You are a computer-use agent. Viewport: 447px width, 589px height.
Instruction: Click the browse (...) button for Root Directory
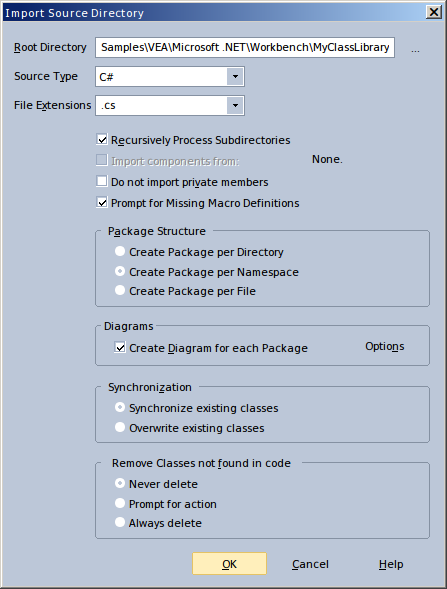[415, 48]
